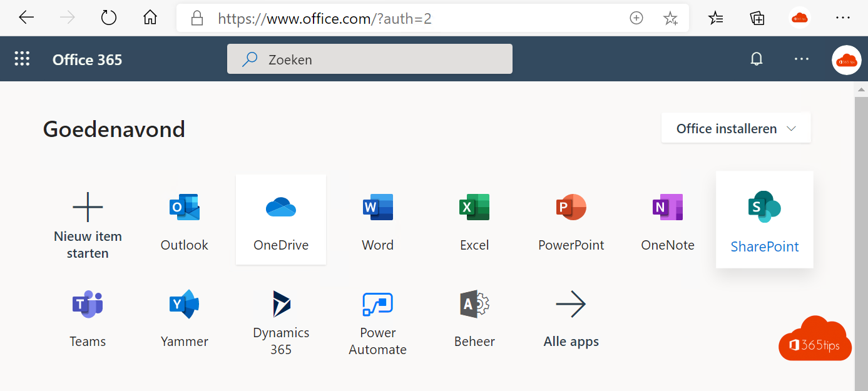Launch Dynamics 365
Screen dimensions: 868x391
click(x=280, y=316)
